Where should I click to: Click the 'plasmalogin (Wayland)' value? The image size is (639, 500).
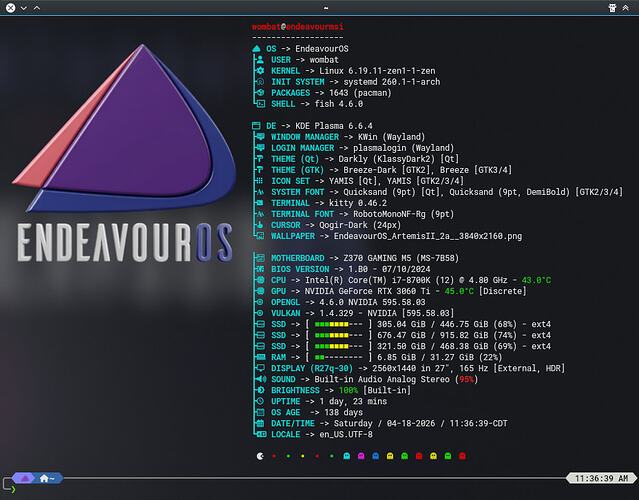pyautogui.click(x=403, y=148)
